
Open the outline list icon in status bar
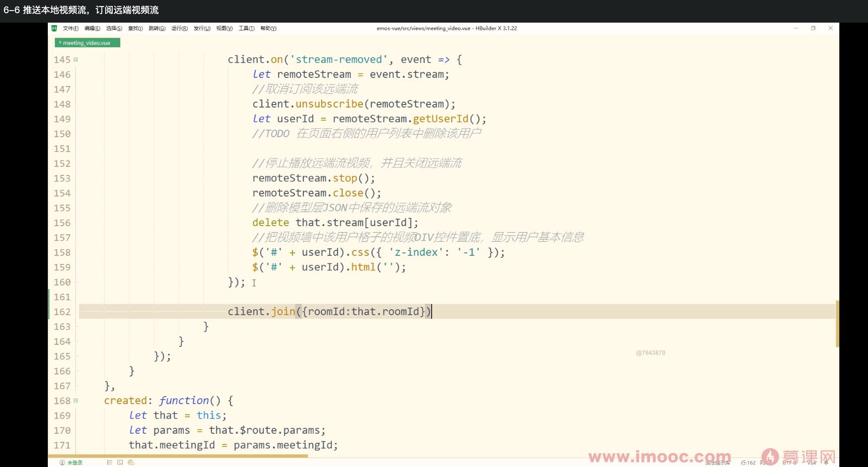tap(109, 462)
